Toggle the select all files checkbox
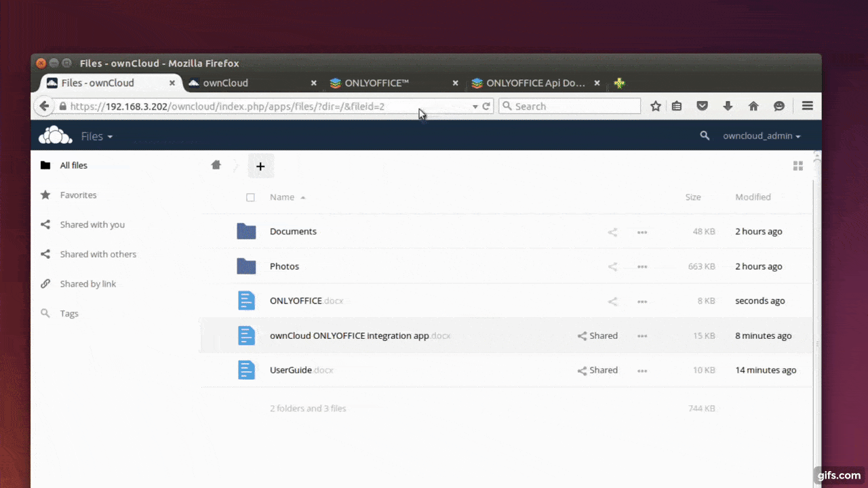Screen dimensions: 868x488 pyautogui.click(x=250, y=197)
